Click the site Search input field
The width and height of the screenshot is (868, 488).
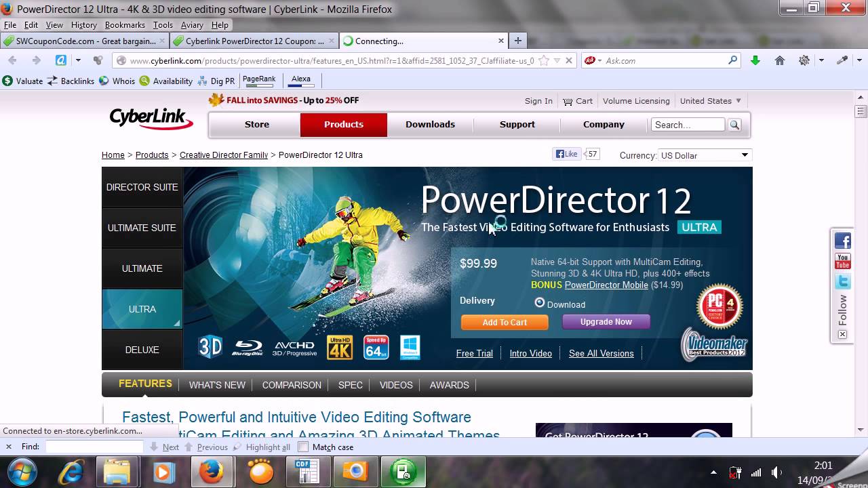pyautogui.click(x=688, y=125)
